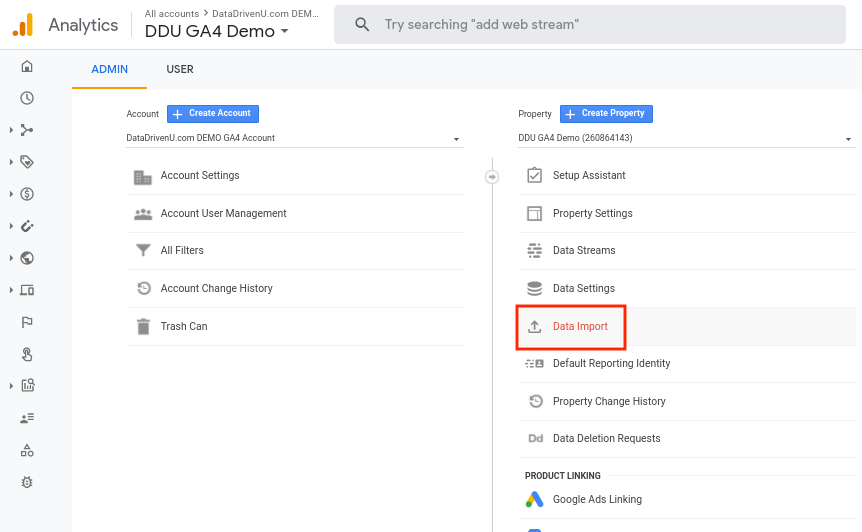The height and width of the screenshot is (532, 862).
Task: Open the Explore analysis chart icon
Action: click(x=27, y=385)
